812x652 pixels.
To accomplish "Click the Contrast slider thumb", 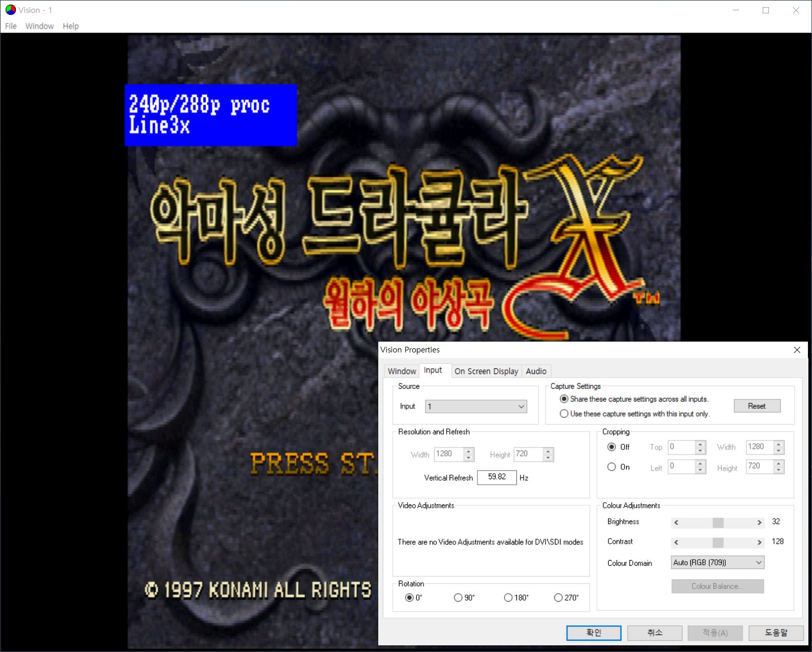I will click(x=718, y=542).
